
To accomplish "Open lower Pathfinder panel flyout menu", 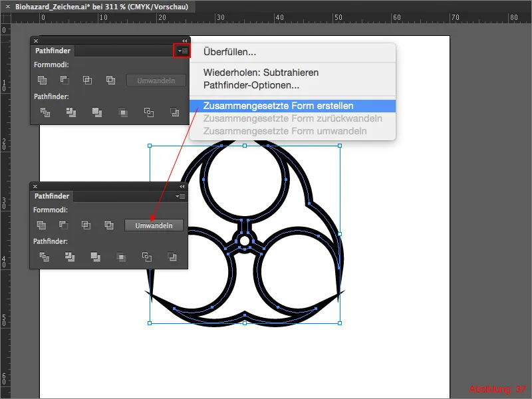I will pos(180,196).
